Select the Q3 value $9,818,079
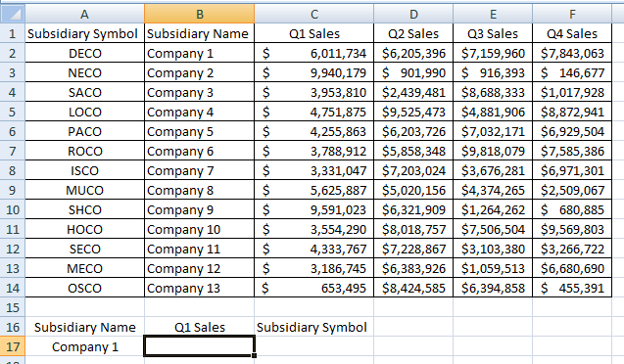 493,151
